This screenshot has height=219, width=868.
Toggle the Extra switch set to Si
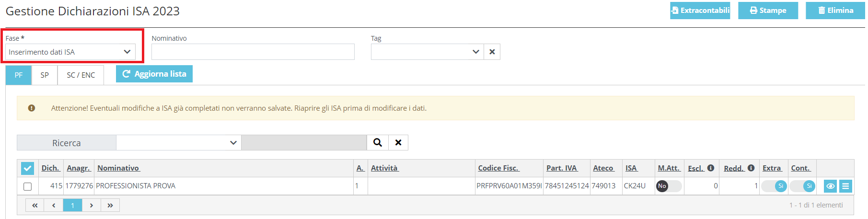pos(774,186)
